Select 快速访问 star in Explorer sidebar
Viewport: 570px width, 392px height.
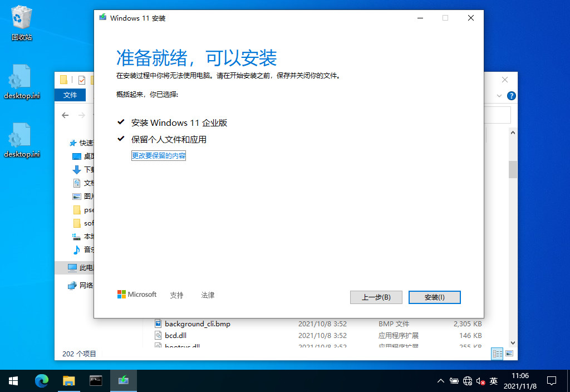73,143
